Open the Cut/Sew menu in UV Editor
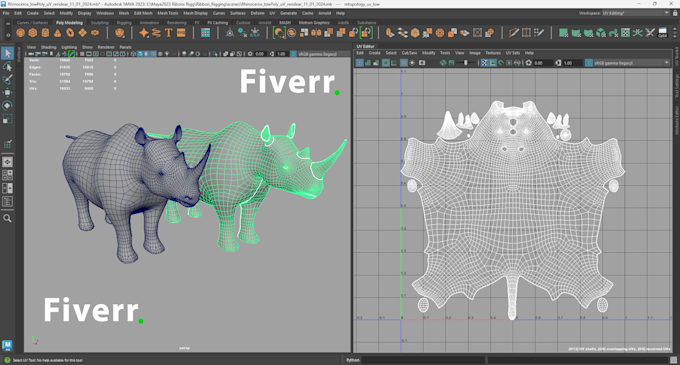Screen dimensions: 680x365 [409, 53]
